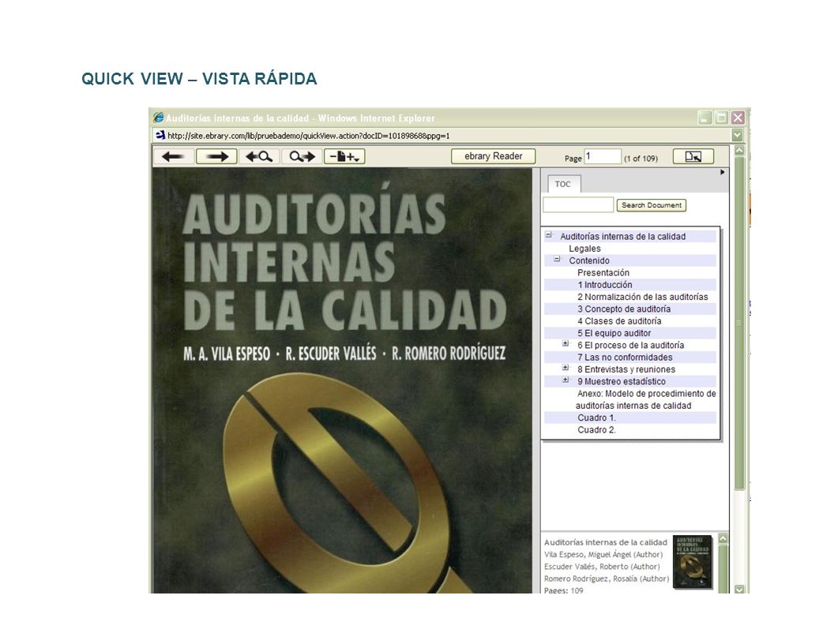
Task: Collapse the Auditorías internas de la calidad node
Action: point(549,235)
